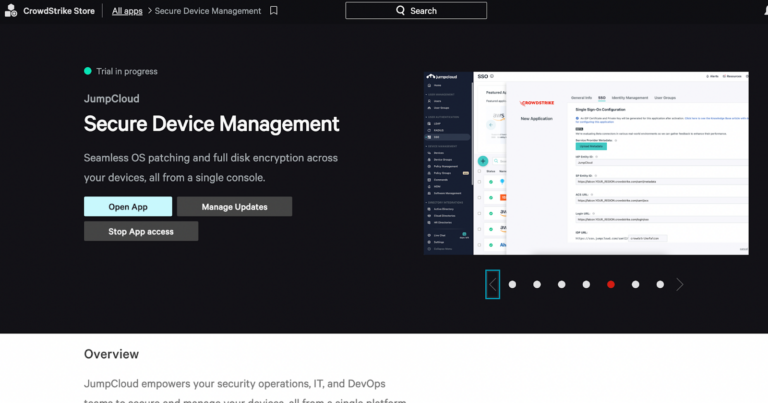
Task: Open the JumpCloud SSO screenshot preview
Action: click(586, 163)
